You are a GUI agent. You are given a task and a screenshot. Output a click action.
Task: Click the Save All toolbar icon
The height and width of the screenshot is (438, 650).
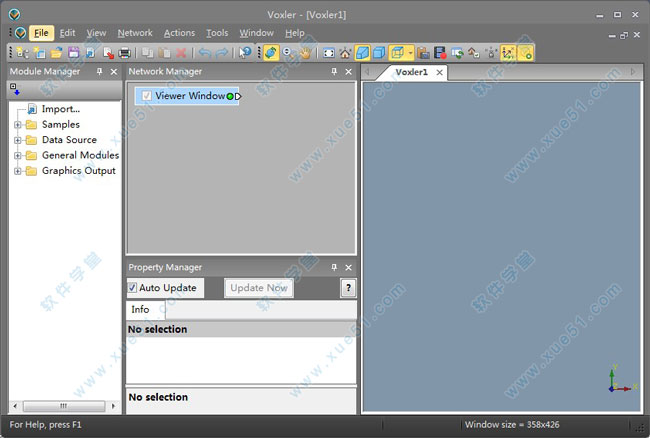pyautogui.click(x=90, y=53)
